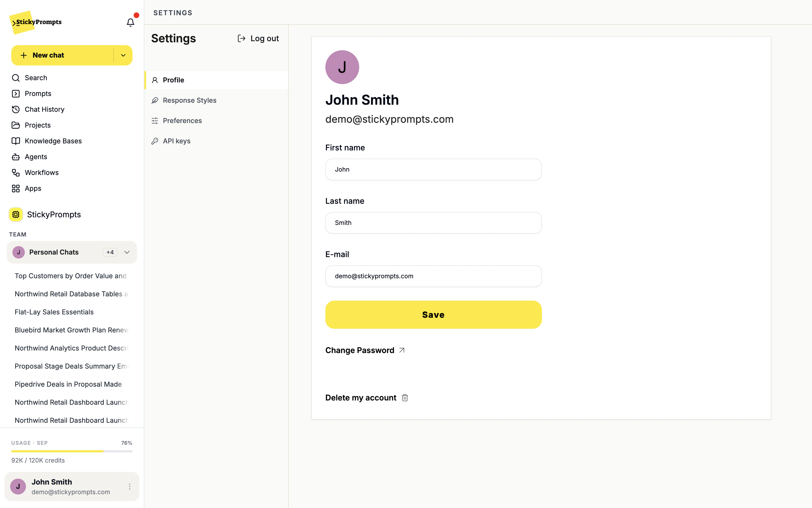Open the Preferences settings tab
The width and height of the screenshot is (812, 508).
point(216,121)
